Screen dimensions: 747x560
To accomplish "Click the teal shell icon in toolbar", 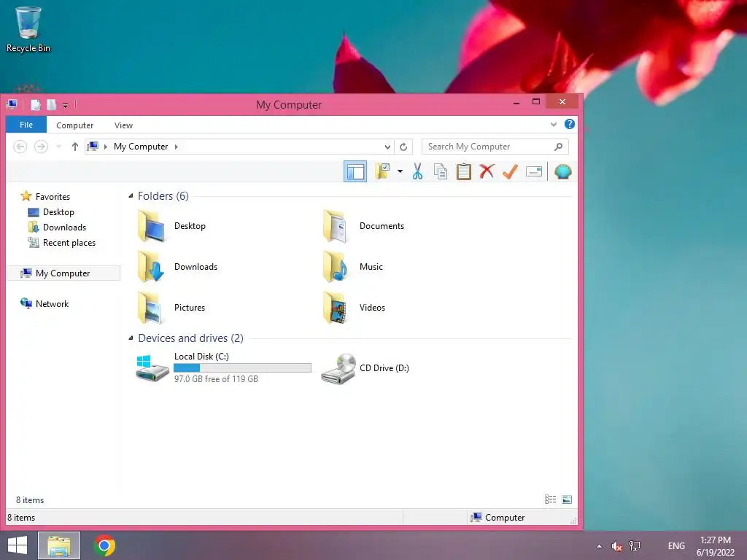I will click(562, 171).
